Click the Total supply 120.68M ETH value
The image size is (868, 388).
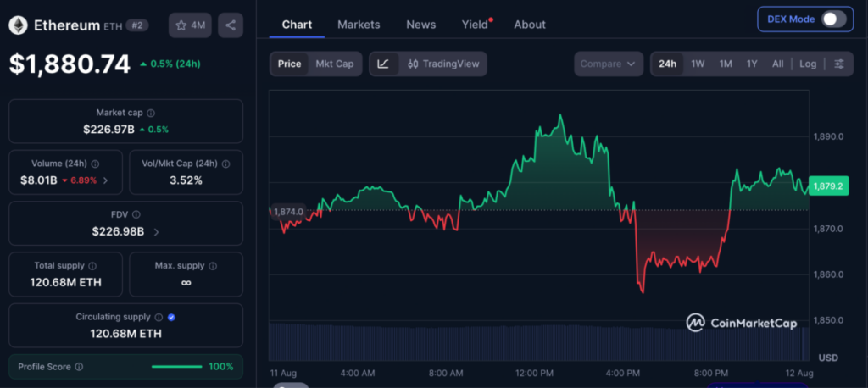click(x=66, y=283)
